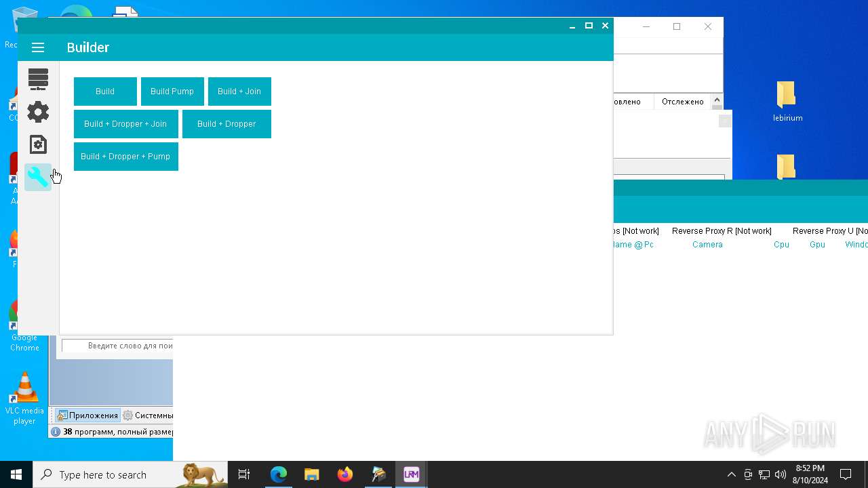Open VLC media player desktop shortcut

pyautogui.click(x=24, y=399)
